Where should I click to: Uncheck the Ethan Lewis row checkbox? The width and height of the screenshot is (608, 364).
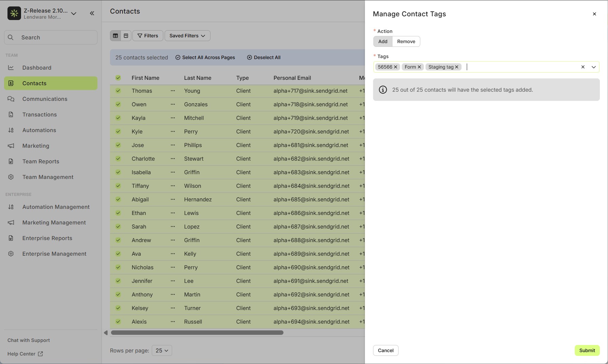(x=118, y=213)
